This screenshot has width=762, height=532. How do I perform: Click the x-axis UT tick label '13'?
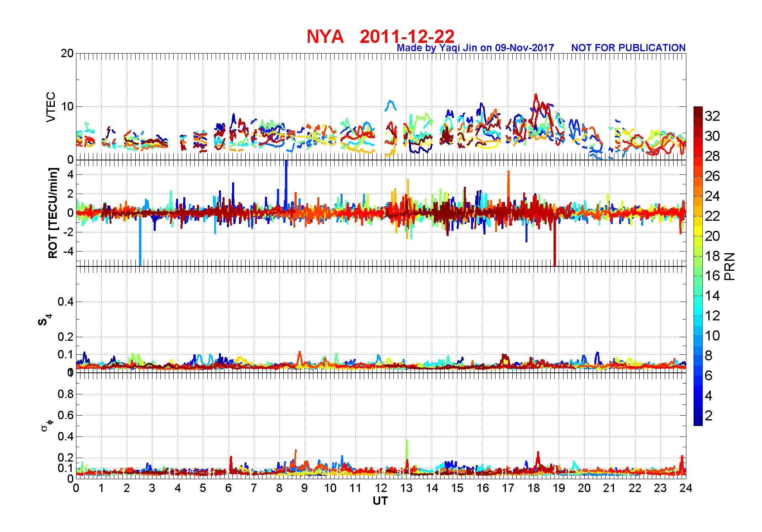click(406, 488)
